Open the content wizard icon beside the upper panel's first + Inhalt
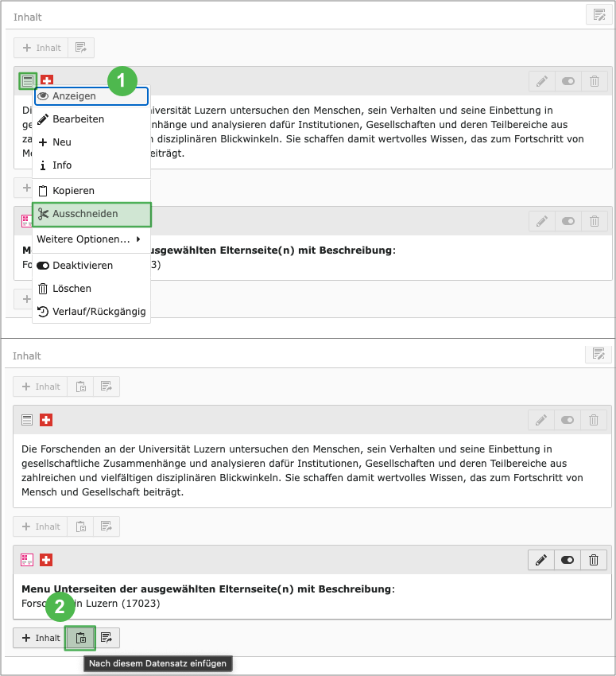Image resolution: width=616 pixels, height=676 pixels. click(x=80, y=48)
